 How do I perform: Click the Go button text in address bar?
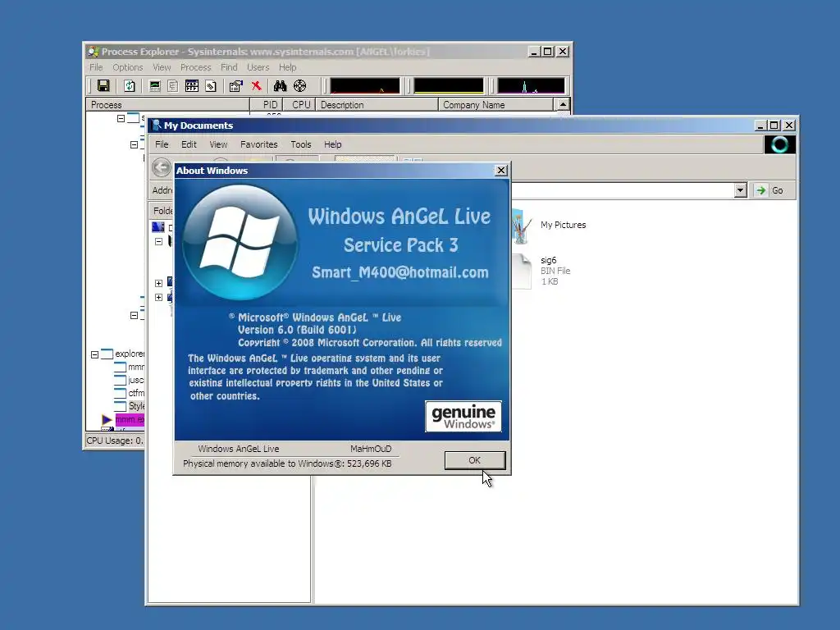[778, 190]
